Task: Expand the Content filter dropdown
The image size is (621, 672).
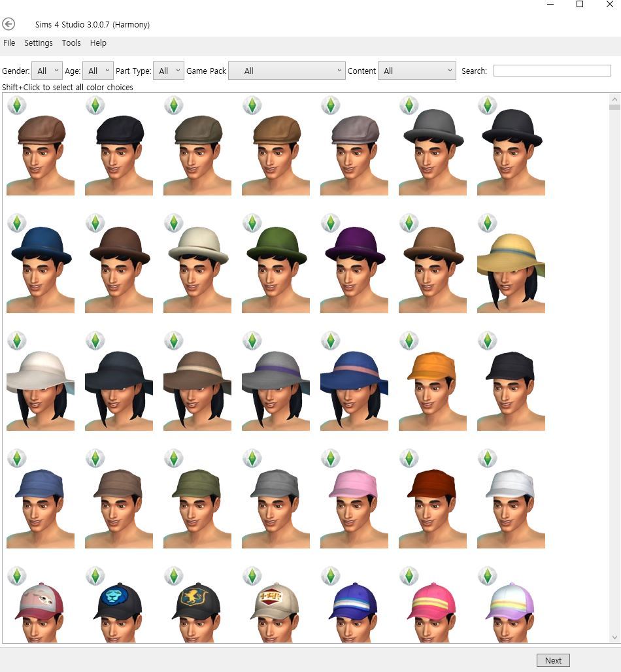Action: coord(416,71)
